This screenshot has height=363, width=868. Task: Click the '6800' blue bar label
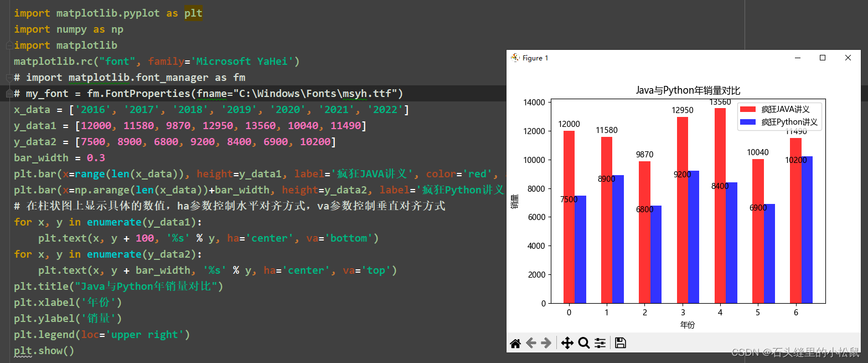pyautogui.click(x=644, y=209)
